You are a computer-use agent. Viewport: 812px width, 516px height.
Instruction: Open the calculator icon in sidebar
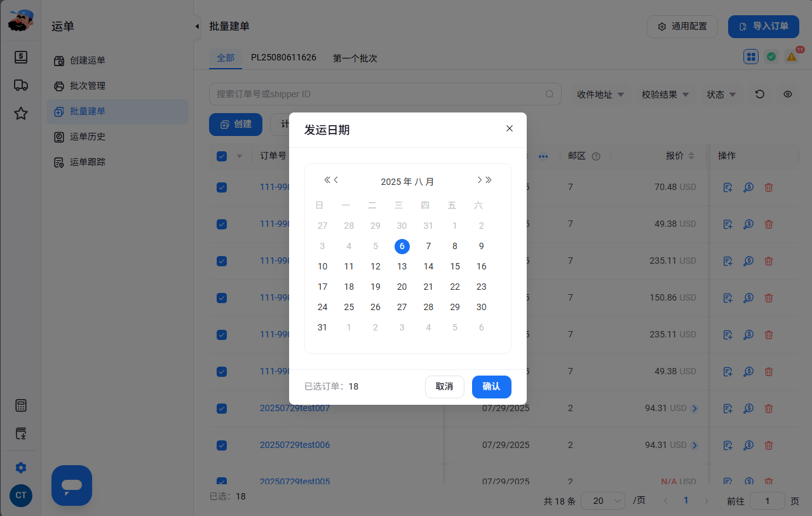[21, 405]
